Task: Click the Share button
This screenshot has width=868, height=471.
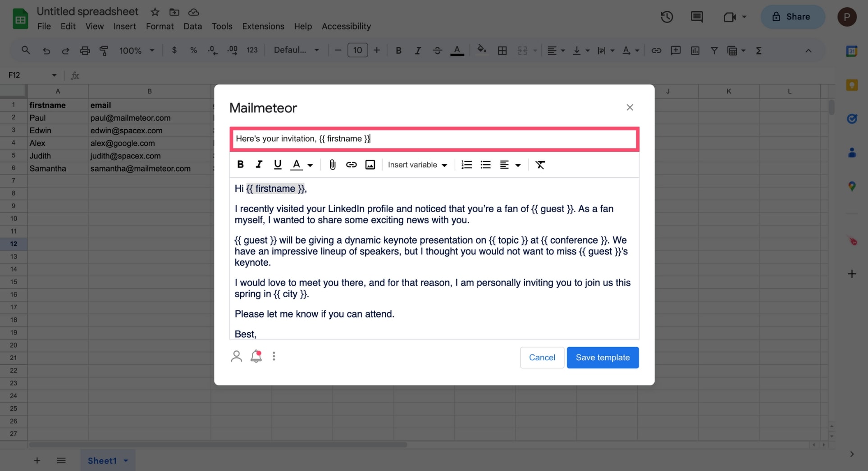Action: pyautogui.click(x=792, y=17)
